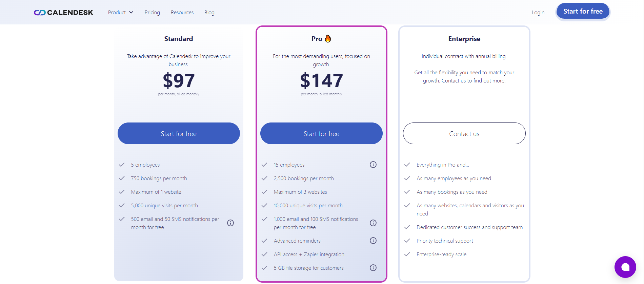
Task: Select Resources in the navigation bar
Action: (x=182, y=12)
